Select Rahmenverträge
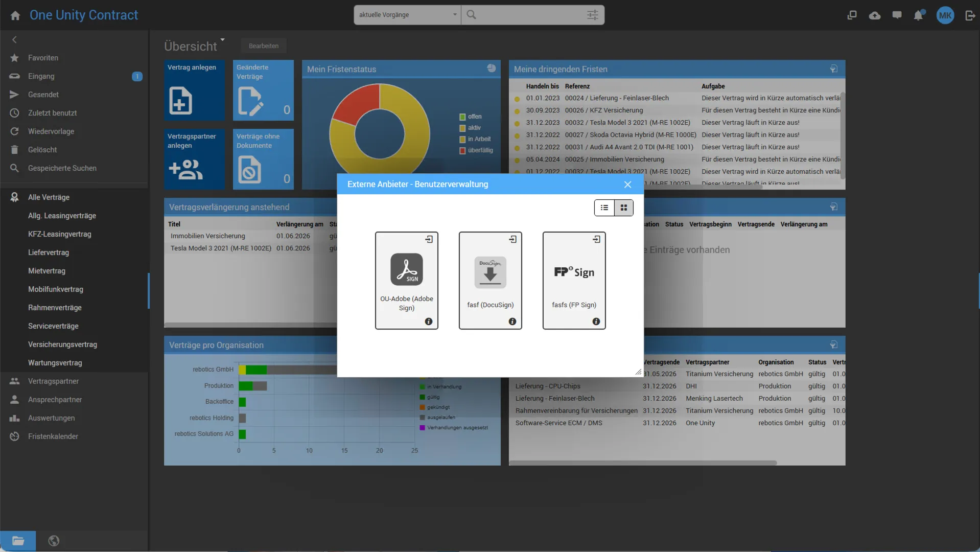980x552 pixels. point(74,308)
